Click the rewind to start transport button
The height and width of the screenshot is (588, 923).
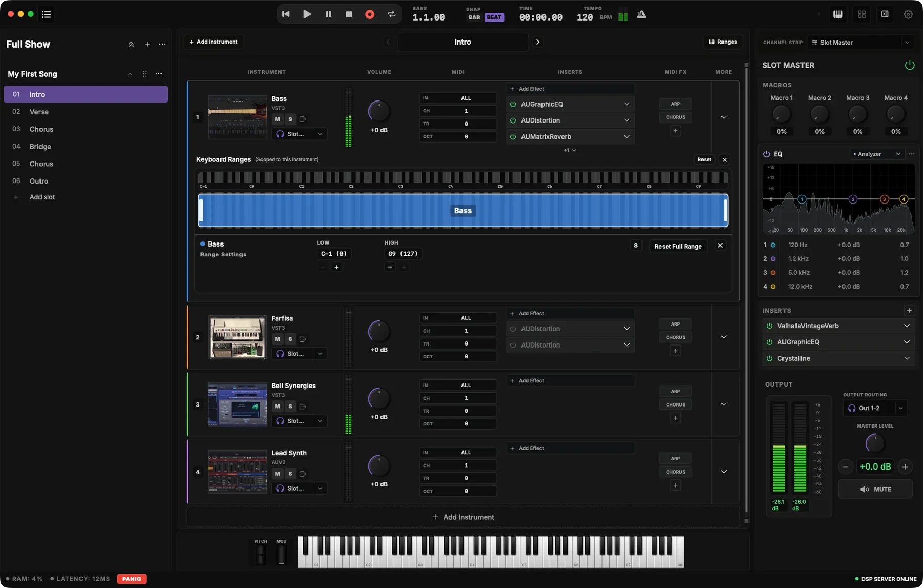286,14
